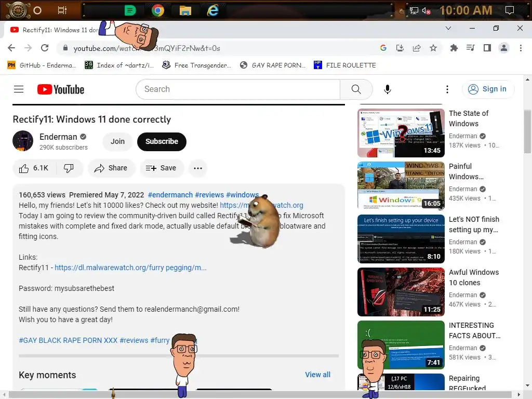Open YouTube settings three-dot menu
Image resolution: width=532 pixels, height=399 pixels.
pos(447,89)
